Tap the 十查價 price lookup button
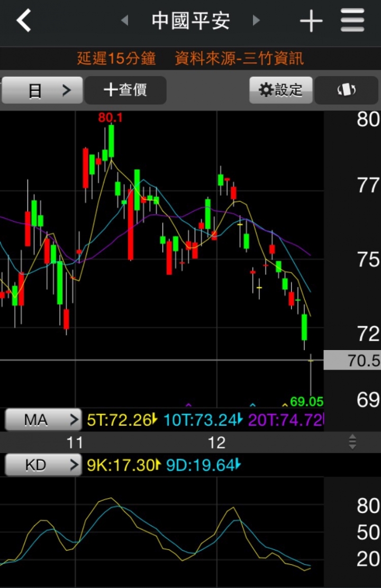Viewport: 381px width, 588px height. (x=125, y=90)
